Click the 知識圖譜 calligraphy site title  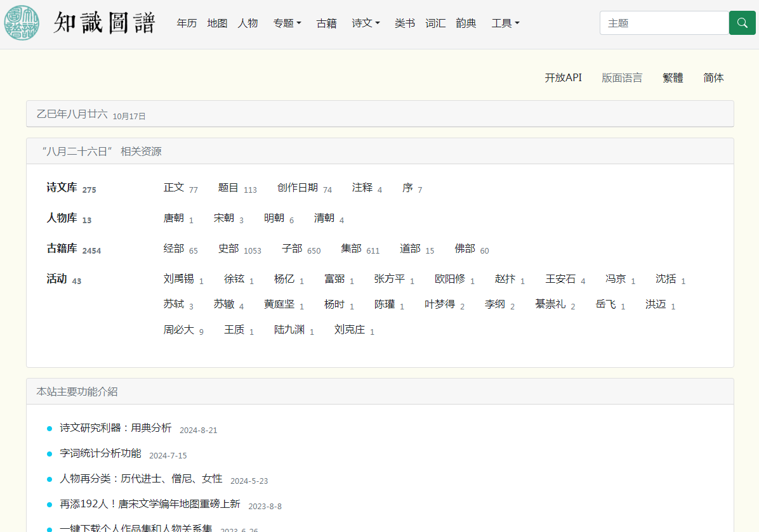pyautogui.click(x=105, y=23)
